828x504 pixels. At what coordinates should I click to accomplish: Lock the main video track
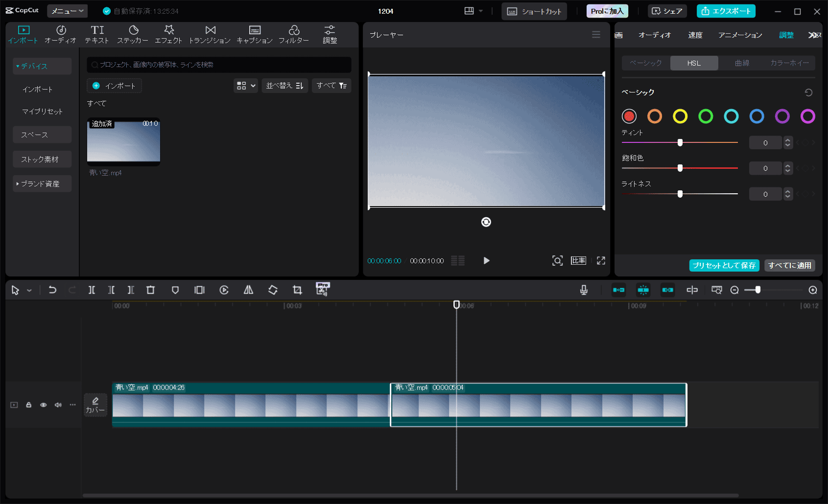tap(29, 405)
